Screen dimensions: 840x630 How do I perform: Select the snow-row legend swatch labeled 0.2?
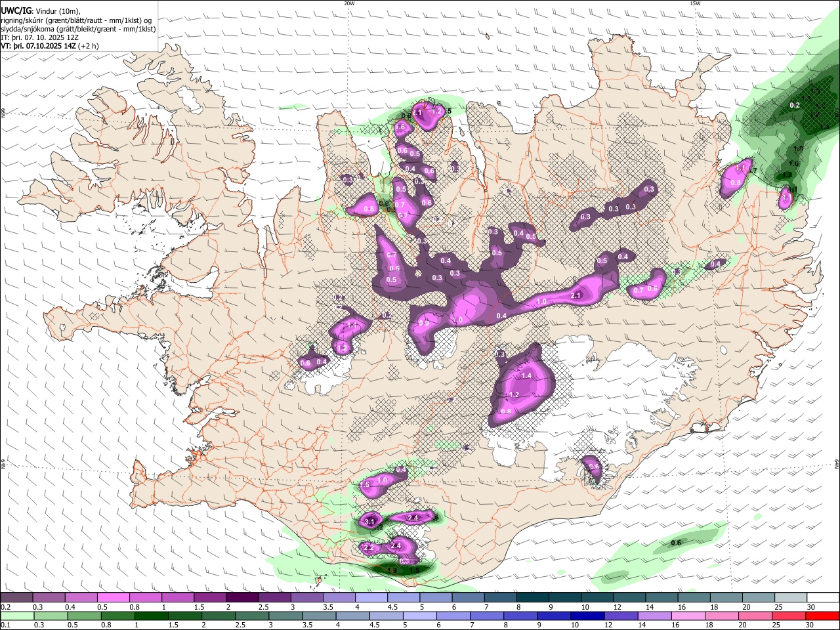tap(16, 598)
